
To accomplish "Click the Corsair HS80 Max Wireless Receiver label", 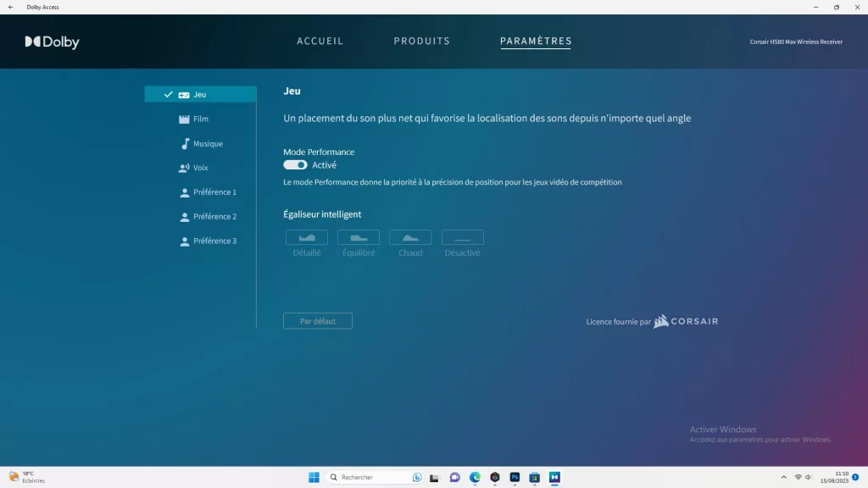I will pyautogui.click(x=796, y=42).
